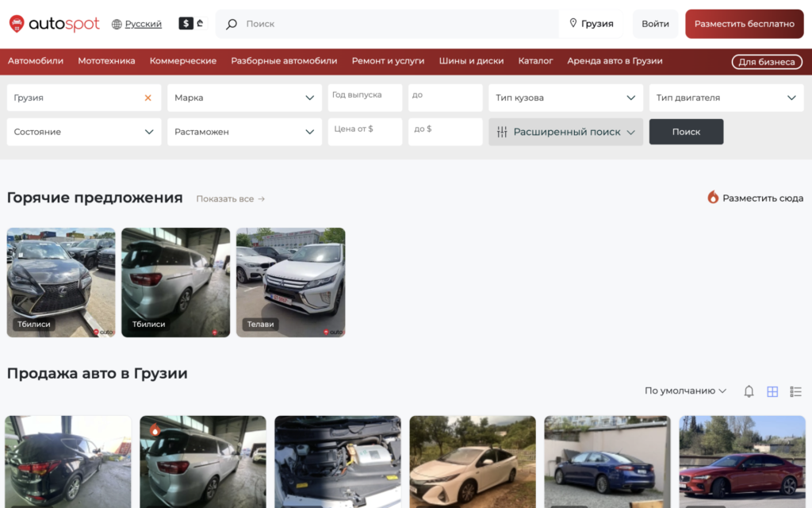This screenshot has width=812, height=508.
Task: Open the silver minivan hot offer thumbnail
Action: point(175,283)
